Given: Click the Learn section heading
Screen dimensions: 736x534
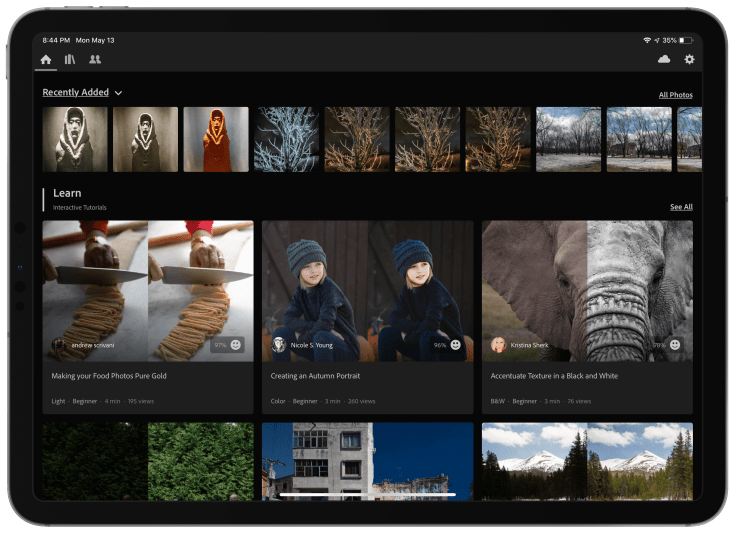Looking at the screenshot, I should 67,193.
